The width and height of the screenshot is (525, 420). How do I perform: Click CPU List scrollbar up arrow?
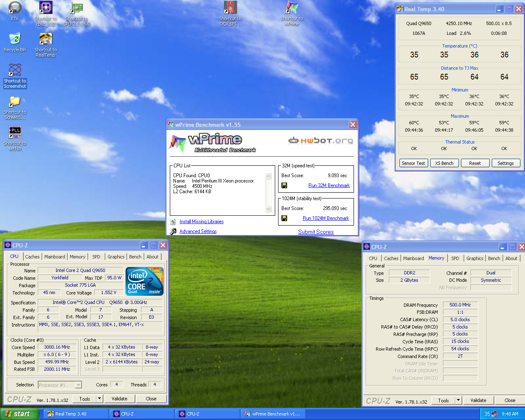click(x=269, y=176)
